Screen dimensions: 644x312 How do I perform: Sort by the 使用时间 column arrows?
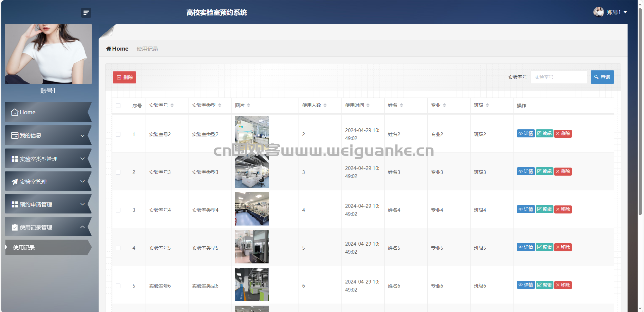(368, 105)
